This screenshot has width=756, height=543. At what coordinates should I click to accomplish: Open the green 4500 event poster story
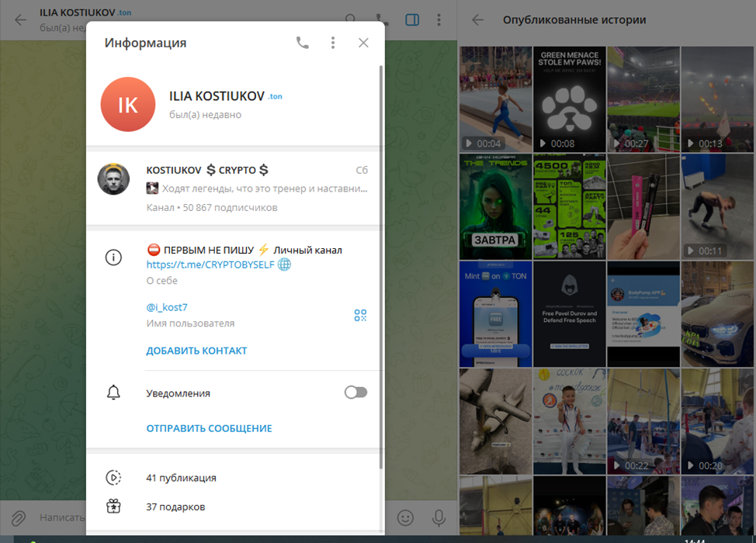pos(570,206)
